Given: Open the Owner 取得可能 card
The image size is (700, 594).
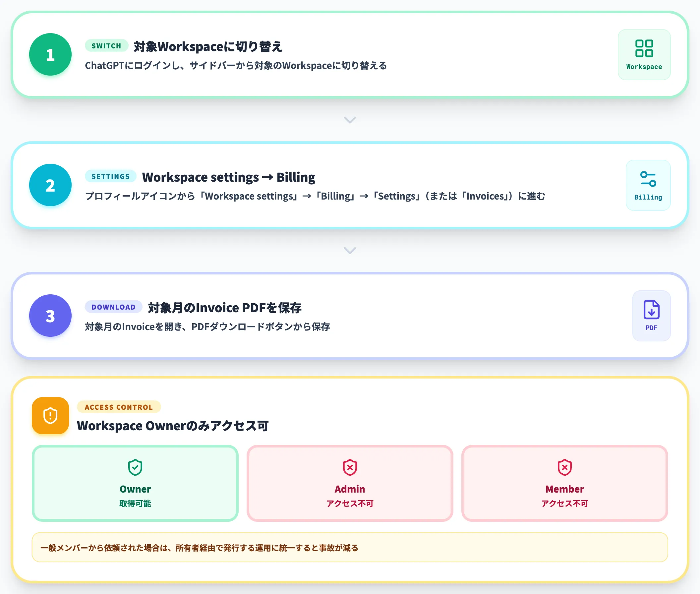Looking at the screenshot, I should (x=135, y=483).
